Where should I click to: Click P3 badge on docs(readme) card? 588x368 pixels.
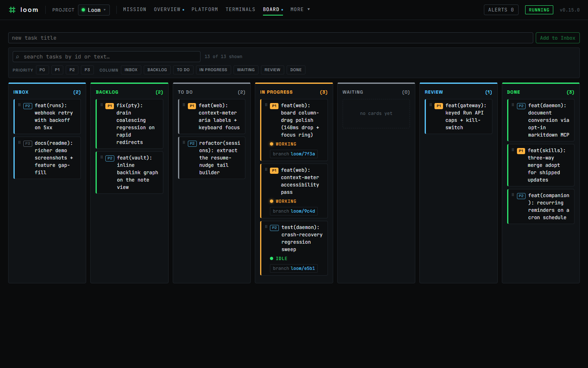click(28, 144)
